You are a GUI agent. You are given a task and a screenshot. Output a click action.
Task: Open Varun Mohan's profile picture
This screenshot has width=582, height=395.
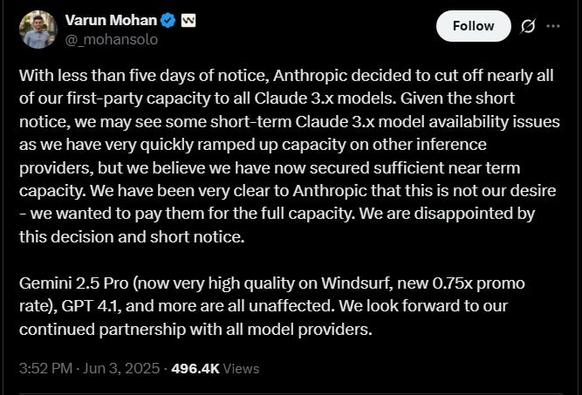point(38,29)
